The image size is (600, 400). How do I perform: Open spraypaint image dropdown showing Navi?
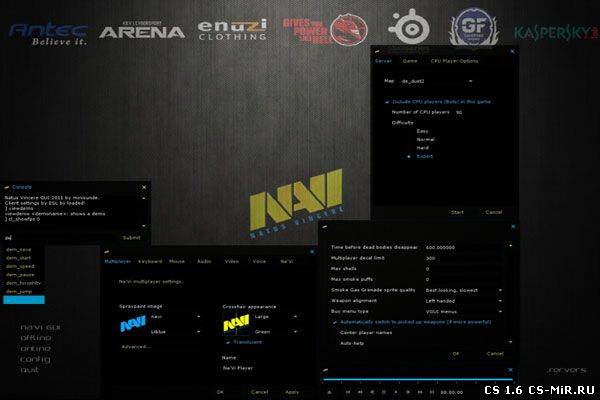[175, 317]
